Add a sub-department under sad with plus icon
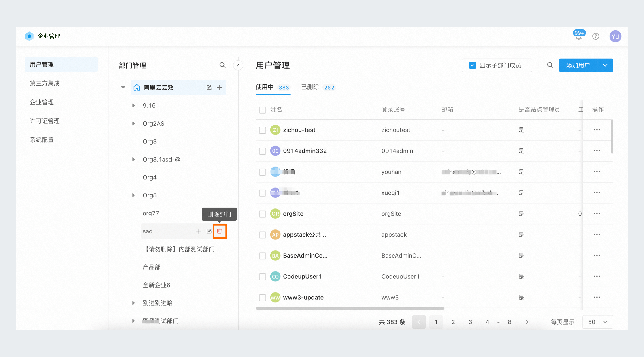Viewport: 644px width, 357px height. [x=199, y=231]
